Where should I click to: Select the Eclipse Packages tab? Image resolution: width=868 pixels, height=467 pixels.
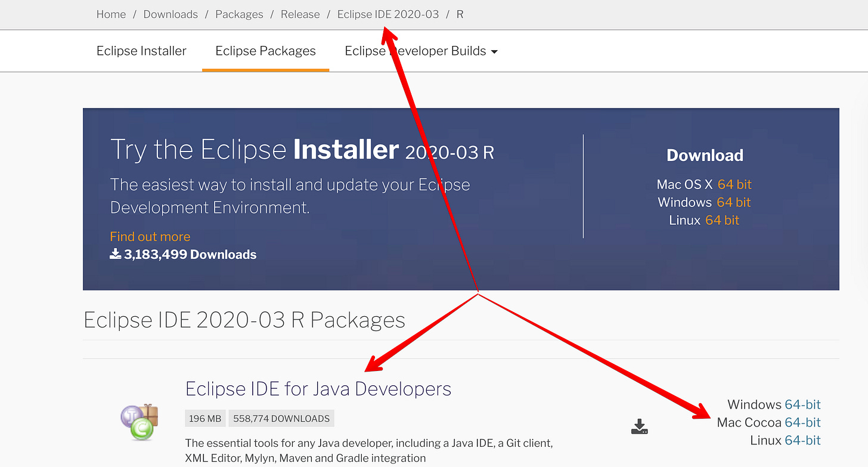[265, 51]
